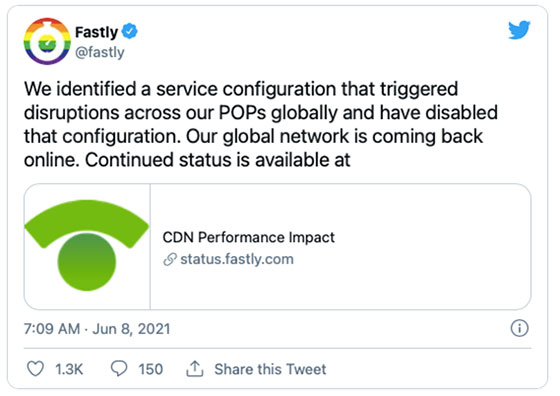Click the CDN Performance Impact card title
Screen dimensions: 560x396
(x=249, y=237)
